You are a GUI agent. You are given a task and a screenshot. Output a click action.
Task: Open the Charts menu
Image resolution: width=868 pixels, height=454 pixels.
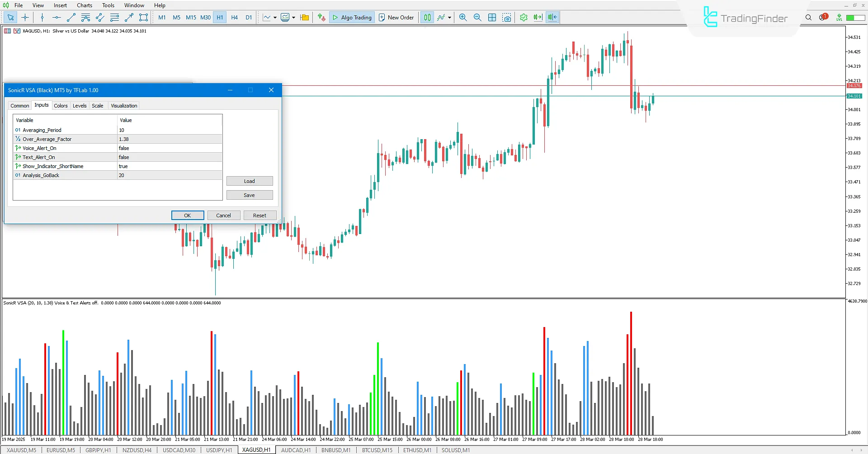(84, 5)
